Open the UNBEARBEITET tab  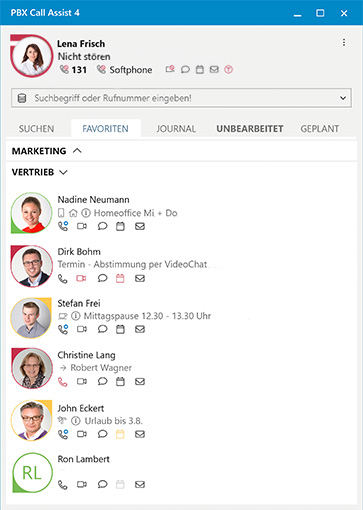point(250,129)
